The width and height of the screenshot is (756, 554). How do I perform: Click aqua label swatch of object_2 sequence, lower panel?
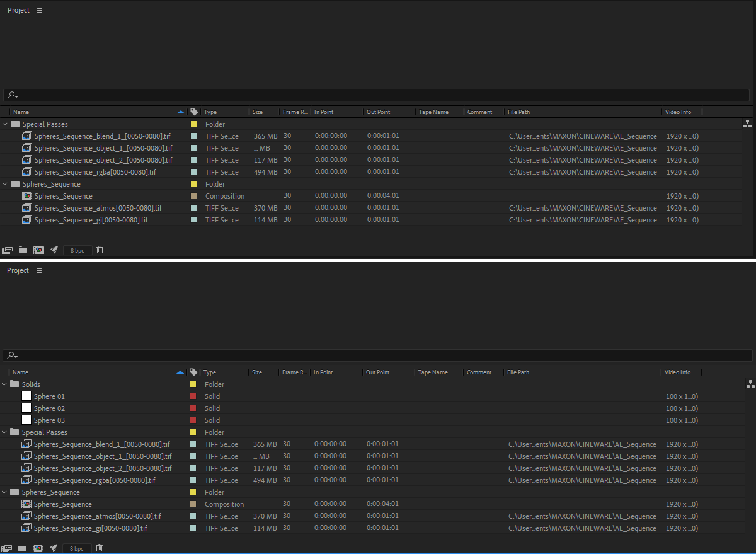point(193,468)
